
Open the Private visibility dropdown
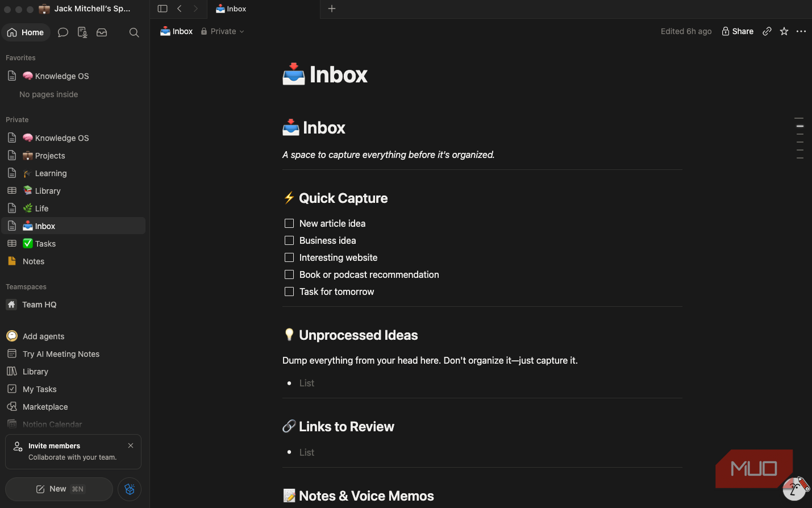[223, 31]
